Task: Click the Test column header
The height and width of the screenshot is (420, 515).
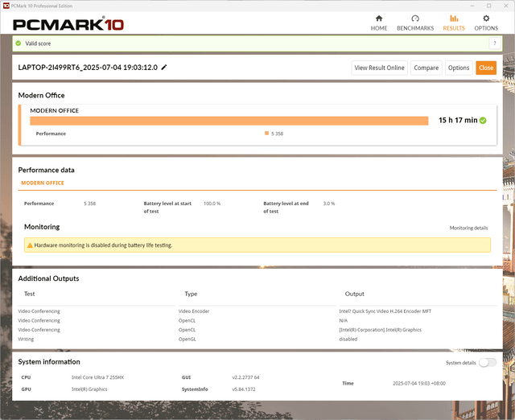Action: [x=30, y=294]
